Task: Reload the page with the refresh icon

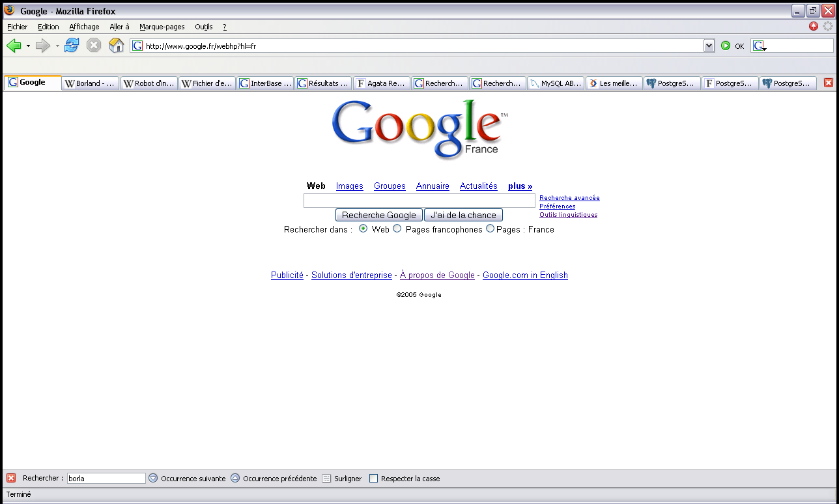Action: pyautogui.click(x=72, y=46)
